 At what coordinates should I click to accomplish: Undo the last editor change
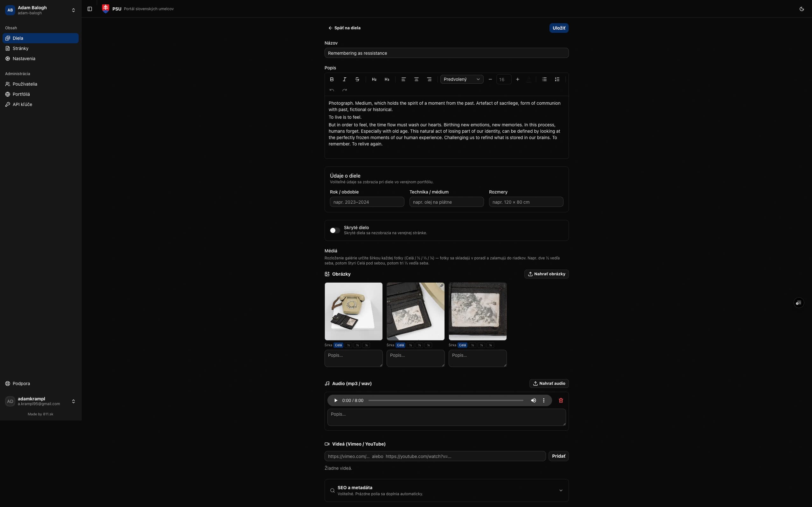coord(332,90)
